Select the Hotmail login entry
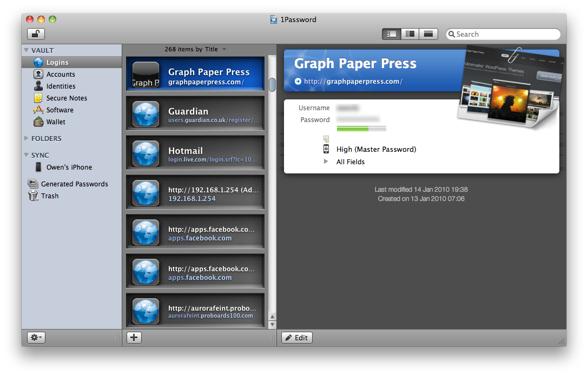The width and height of the screenshot is (588, 376). pyautogui.click(x=195, y=153)
